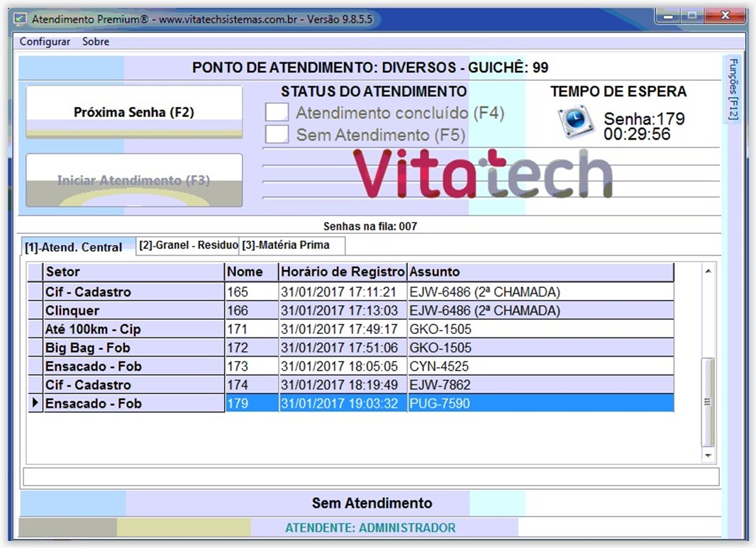
Task: Expand the Funções [F12] side panel
Action: [733, 89]
